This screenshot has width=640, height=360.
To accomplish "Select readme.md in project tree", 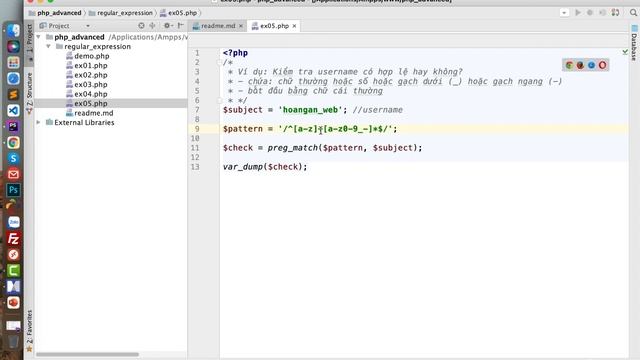I will [x=93, y=113].
